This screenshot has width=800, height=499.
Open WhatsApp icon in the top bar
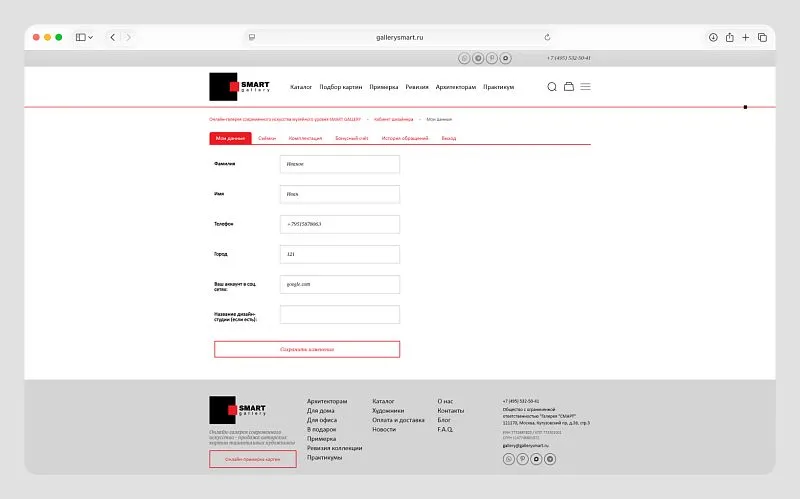click(464, 58)
